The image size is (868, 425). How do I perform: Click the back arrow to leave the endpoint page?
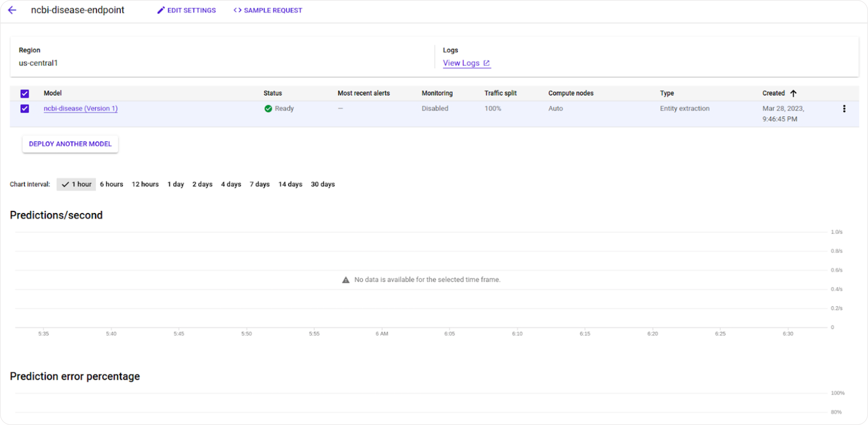12,10
